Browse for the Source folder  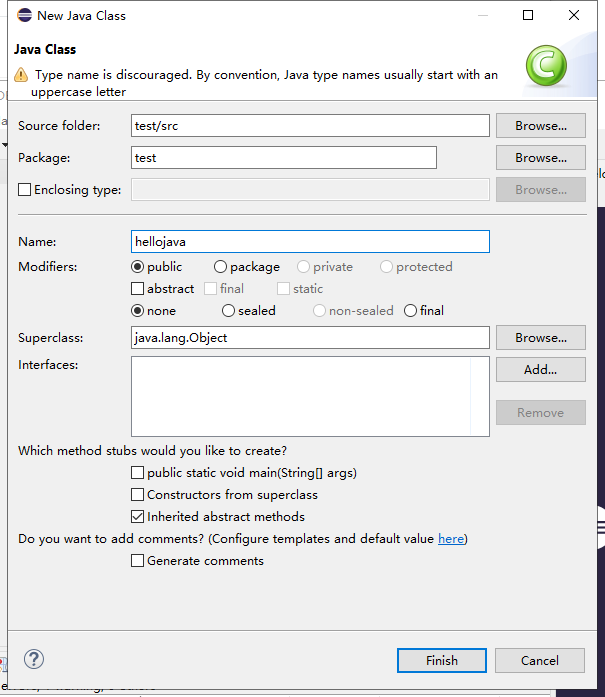click(540, 126)
